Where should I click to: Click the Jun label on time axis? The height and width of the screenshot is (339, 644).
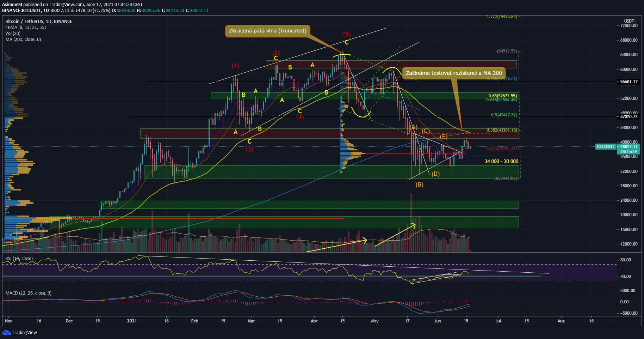[438, 321]
